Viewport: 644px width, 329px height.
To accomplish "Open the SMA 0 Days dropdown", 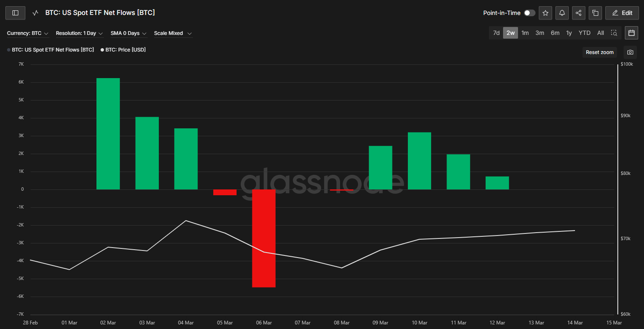I will click(128, 33).
